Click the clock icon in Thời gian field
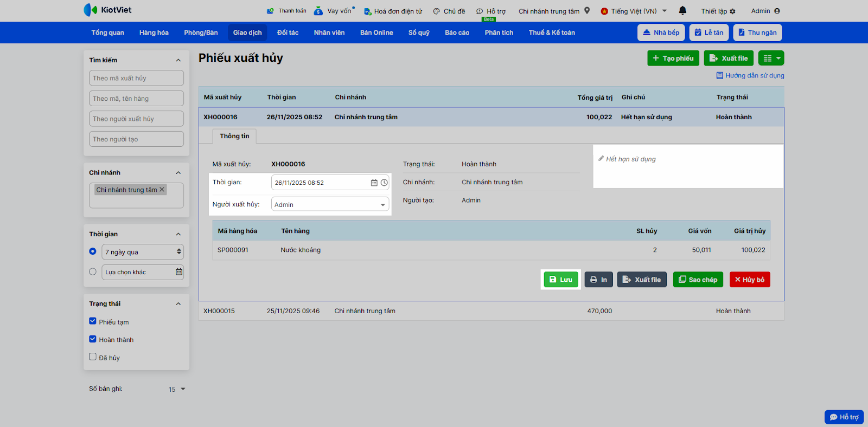Screen dimensions: 868x427 pos(384,183)
